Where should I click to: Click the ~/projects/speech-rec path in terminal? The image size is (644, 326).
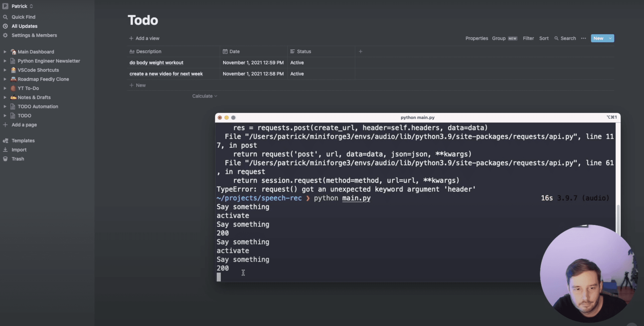click(x=259, y=198)
